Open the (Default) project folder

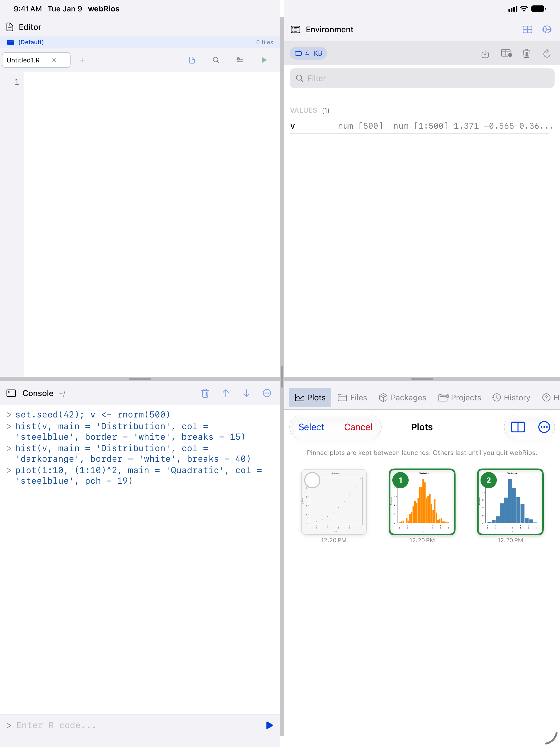tap(26, 42)
